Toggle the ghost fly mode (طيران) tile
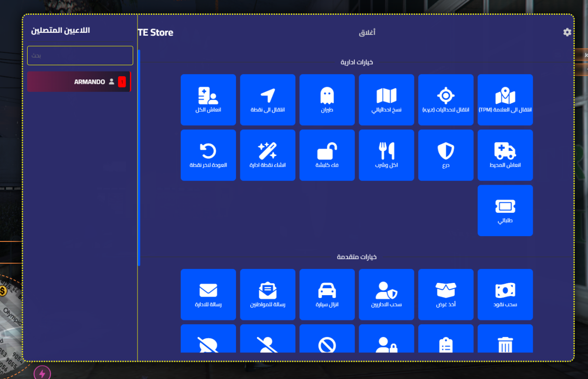Image resolution: width=588 pixels, height=379 pixels. tap(327, 100)
